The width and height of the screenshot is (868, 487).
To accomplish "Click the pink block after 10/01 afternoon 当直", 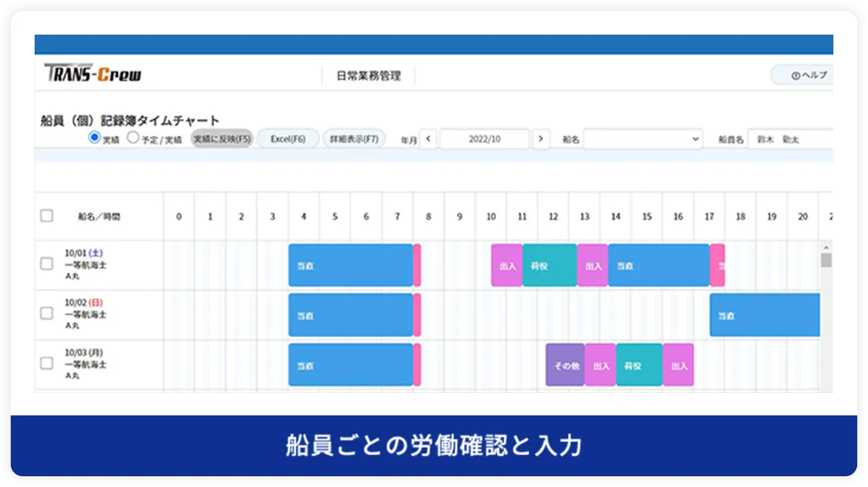I will tap(718, 265).
